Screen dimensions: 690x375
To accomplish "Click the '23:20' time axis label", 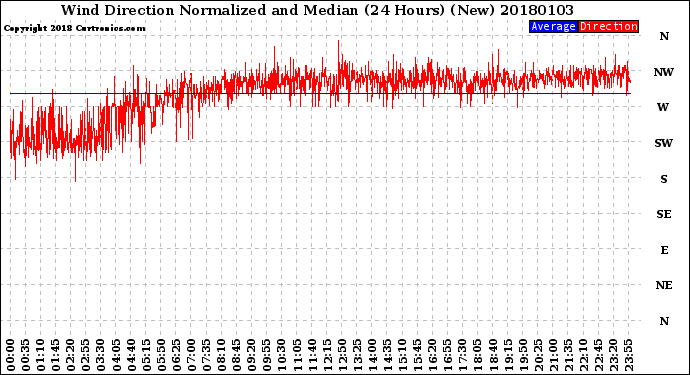I will pos(613,355).
